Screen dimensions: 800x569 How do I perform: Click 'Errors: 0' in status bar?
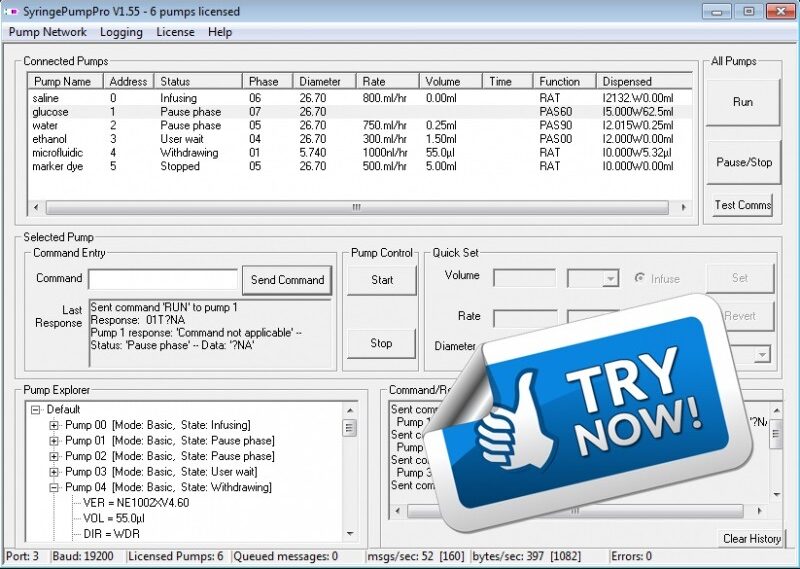coord(631,556)
